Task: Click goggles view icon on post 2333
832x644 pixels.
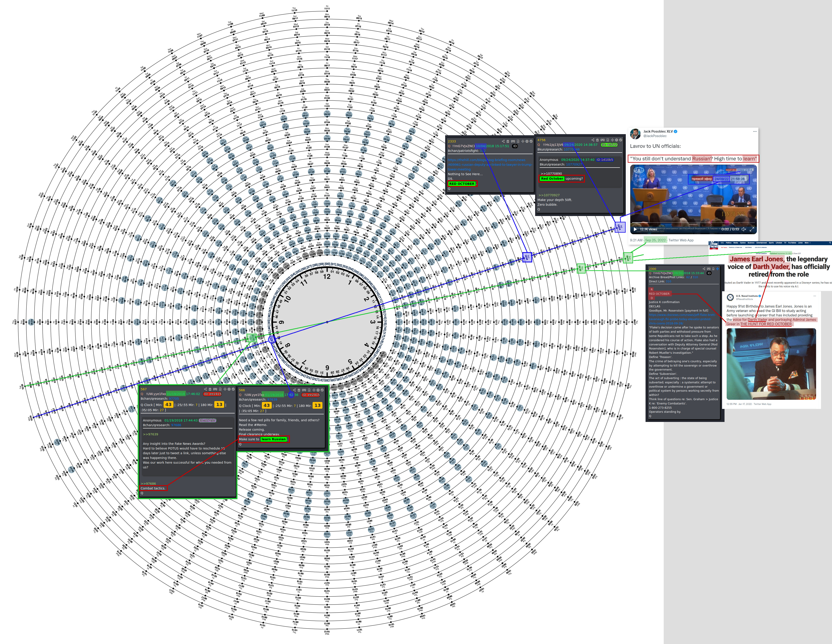Action: (513, 141)
